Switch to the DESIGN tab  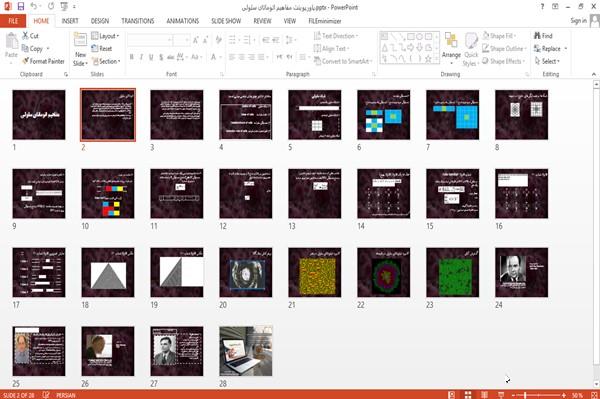pos(100,21)
